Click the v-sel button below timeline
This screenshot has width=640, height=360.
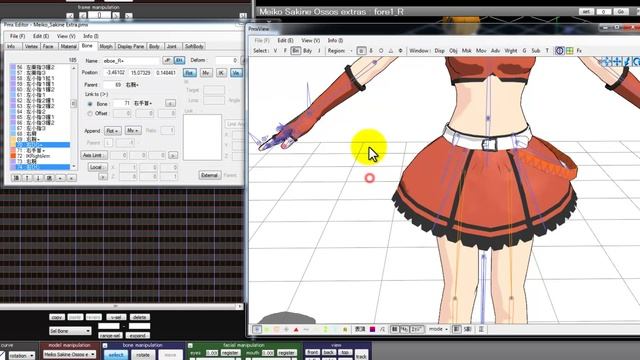pyautogui.click(x=116, y=317)
